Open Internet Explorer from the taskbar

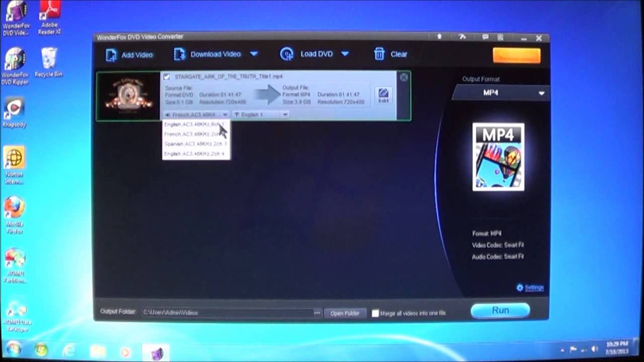coord(69,350)
